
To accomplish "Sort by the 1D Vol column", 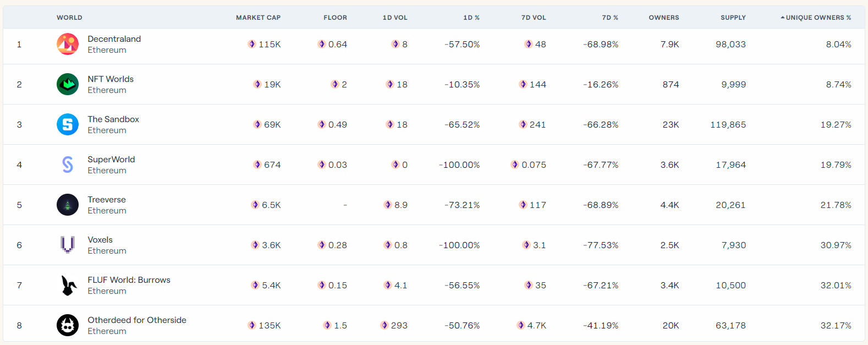I will click(x=395, y=18).
